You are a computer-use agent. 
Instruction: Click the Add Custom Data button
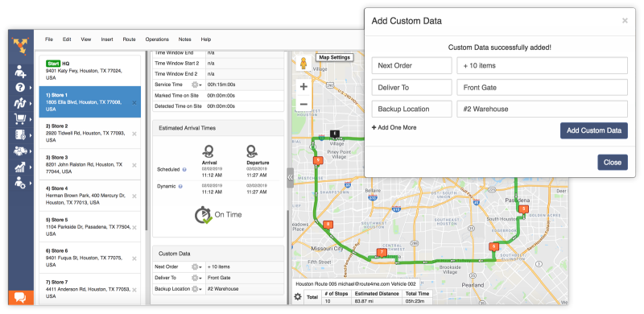coord(594,130)
